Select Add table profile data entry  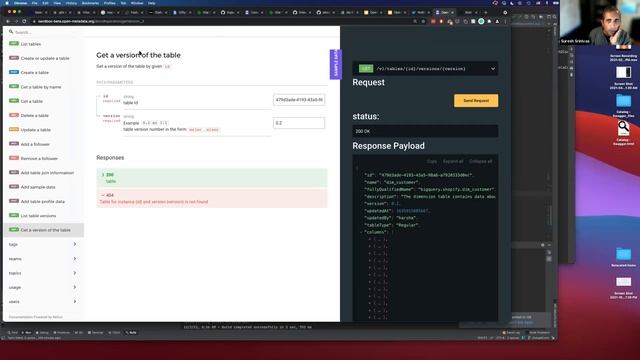[x=43, y=201]
